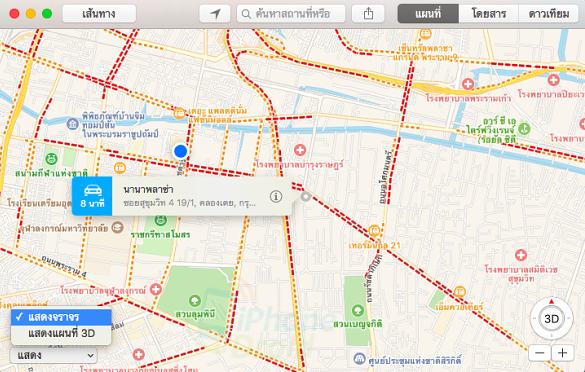Zoom in with the plus button
The width and height of the screenshot is (585, 372).
point(562,353)
